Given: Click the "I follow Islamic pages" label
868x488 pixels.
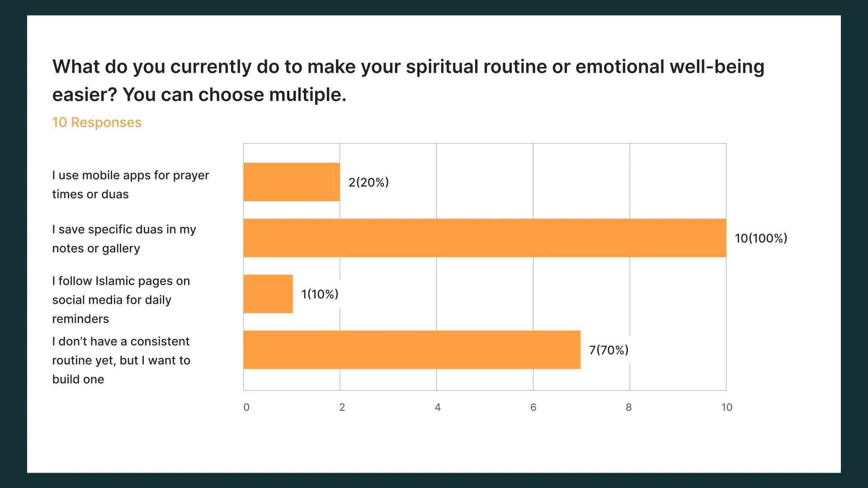Looking at the screenshot, I should click(121, 300).
